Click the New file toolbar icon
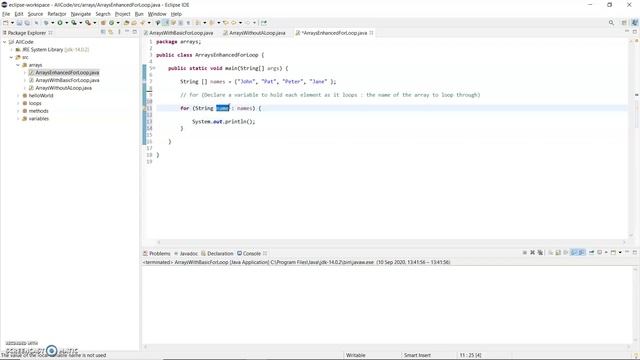640x360 pixels. [x=5, y=23]
